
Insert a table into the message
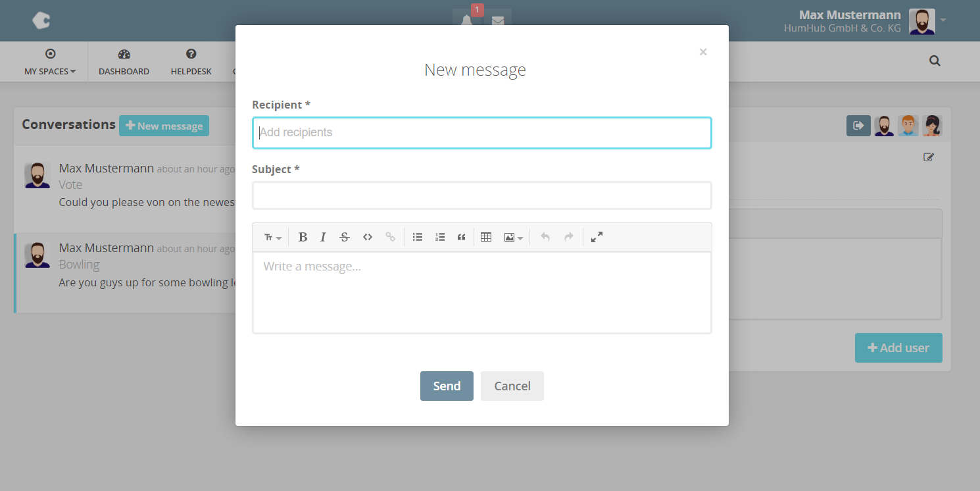[486, 238]
